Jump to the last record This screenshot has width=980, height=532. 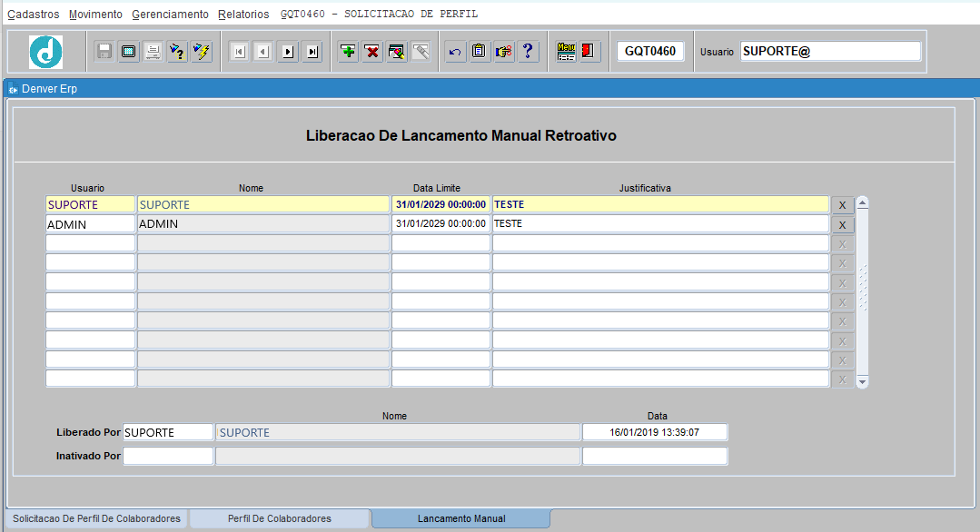tap(312, 51)
